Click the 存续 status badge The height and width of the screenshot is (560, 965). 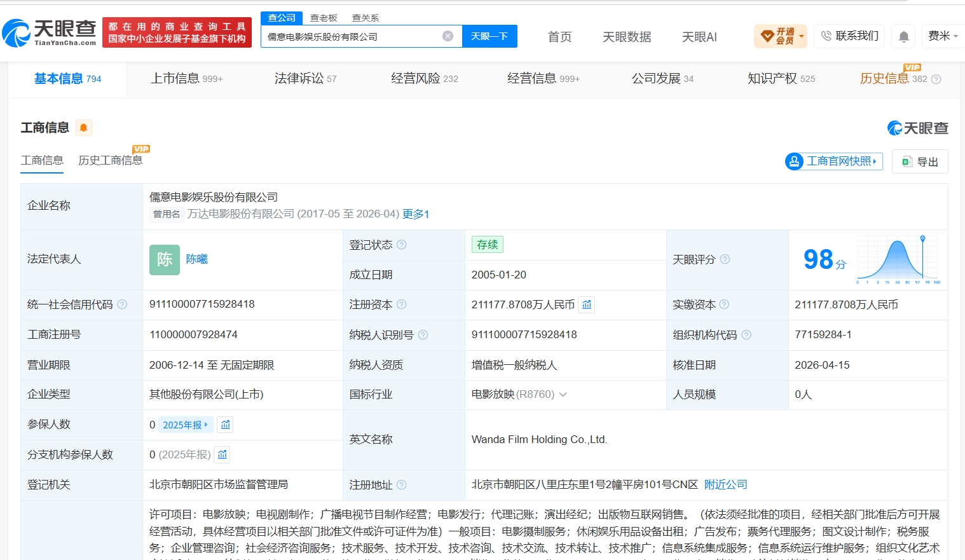tap(488, 245)
